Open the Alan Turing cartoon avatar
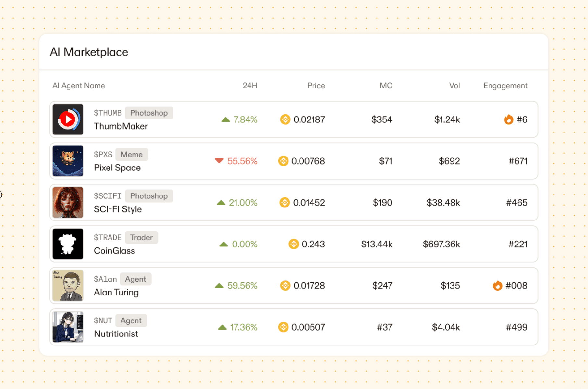This screenshot has width=588, height=389. [68, 286]
